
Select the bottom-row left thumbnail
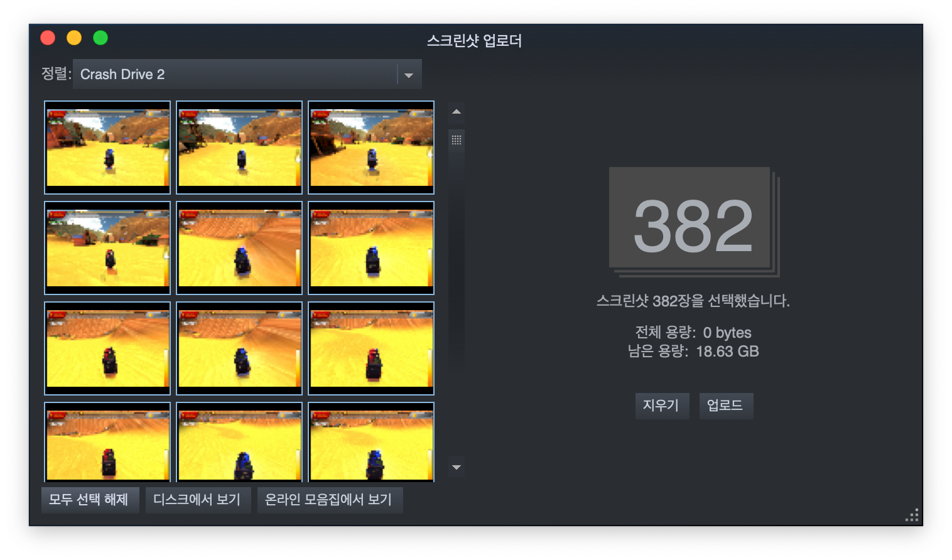(107, 442)
